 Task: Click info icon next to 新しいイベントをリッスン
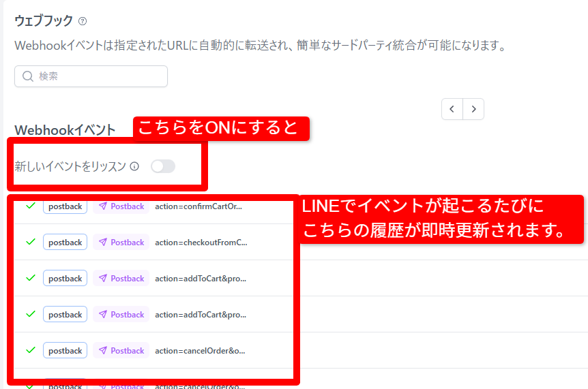[x=134, y=166]
